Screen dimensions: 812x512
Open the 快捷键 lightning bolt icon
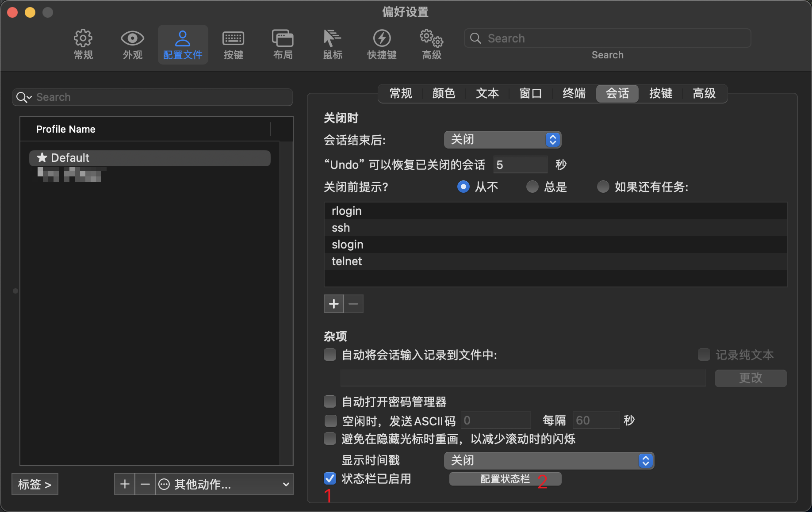(382, 39)
